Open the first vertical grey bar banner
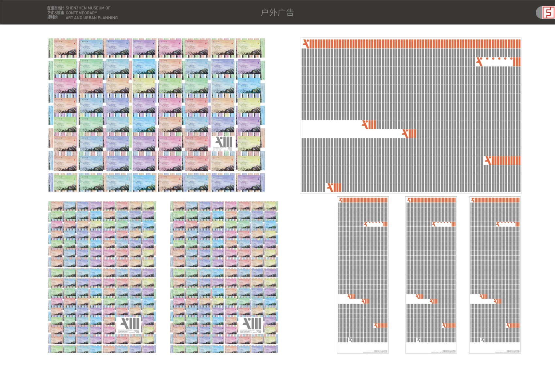Viewport: 555px width, 392px height. click(x=363, y=275)
